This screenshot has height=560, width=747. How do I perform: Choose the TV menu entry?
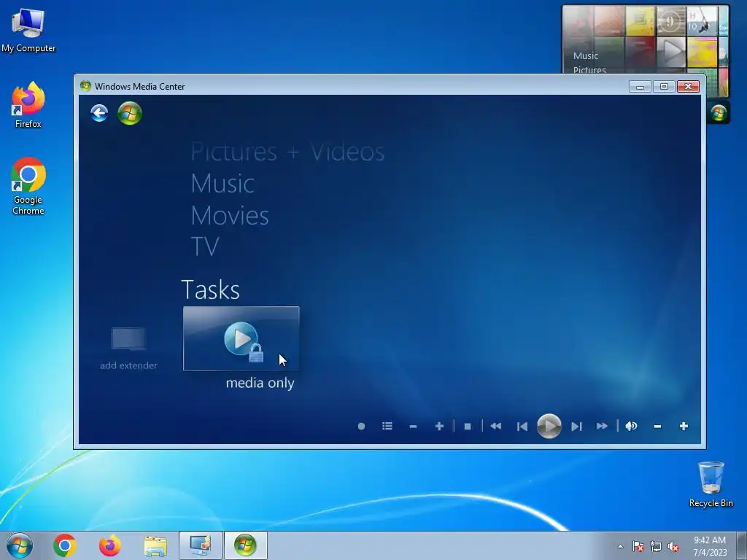[205, 246]
